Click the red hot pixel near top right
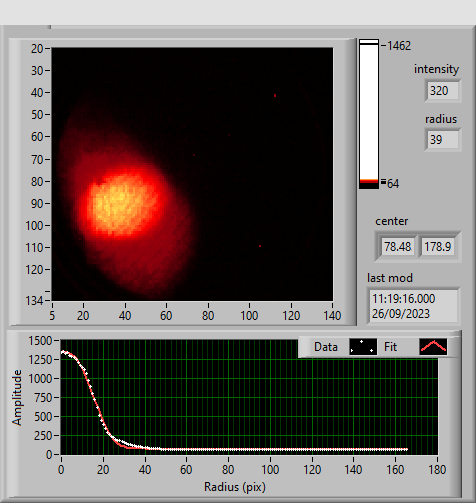Image resolution: width=476 pixels, height=503 pixels. click(x=275, y=96)
